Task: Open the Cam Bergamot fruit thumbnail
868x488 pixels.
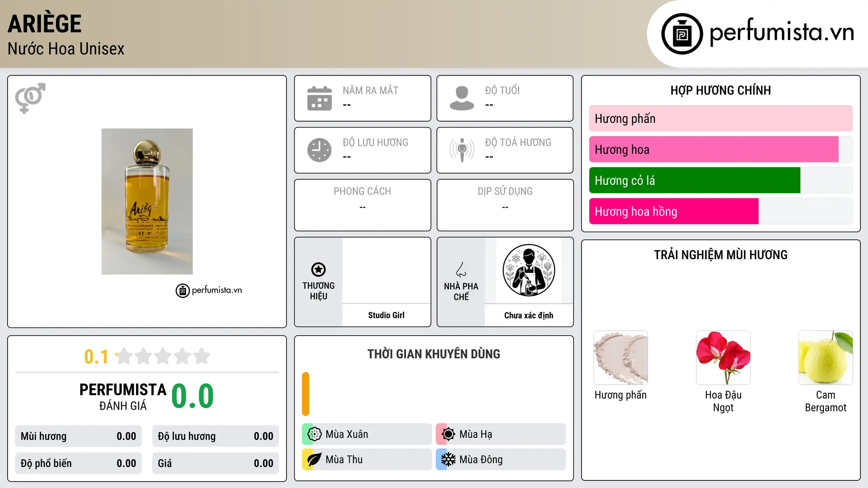Action: [x=826, y=358]
